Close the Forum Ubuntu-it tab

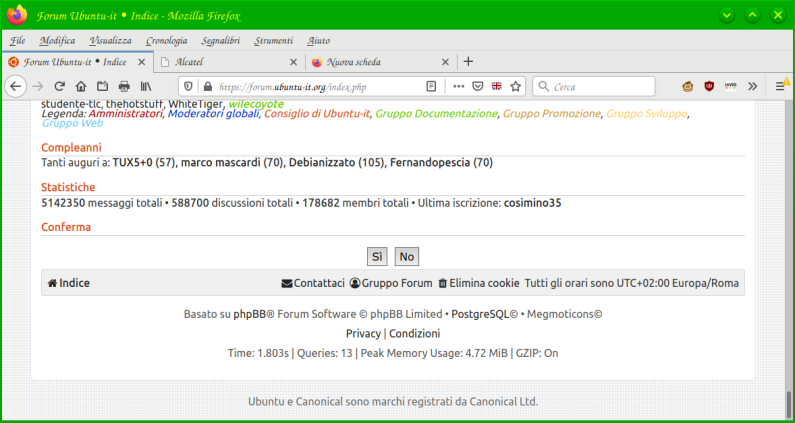[141, 62]
